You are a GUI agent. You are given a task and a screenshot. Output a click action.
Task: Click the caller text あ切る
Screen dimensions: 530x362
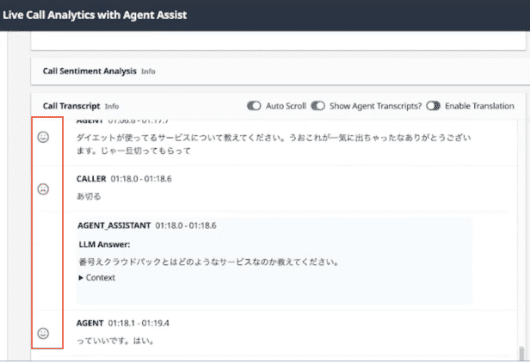pos(89,196)
